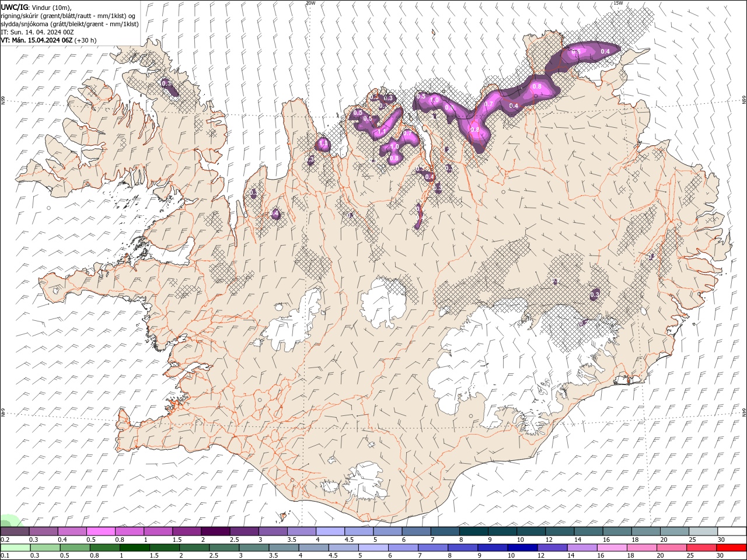The height and width of the screenshot is (560, 747).
Task: Pick the light grey 25 swatch, upper legend row
Action: click(x=703, y=531)
